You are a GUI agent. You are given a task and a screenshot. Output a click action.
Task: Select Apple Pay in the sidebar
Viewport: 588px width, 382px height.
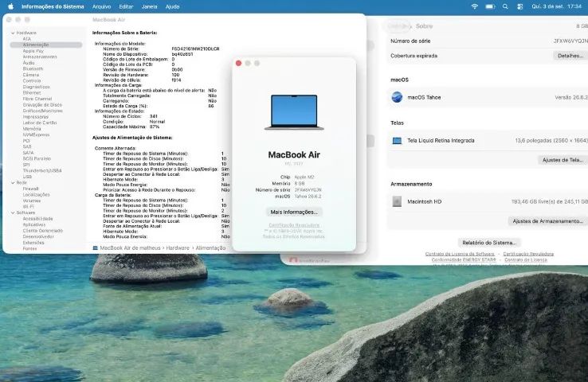tap(33, 51)
